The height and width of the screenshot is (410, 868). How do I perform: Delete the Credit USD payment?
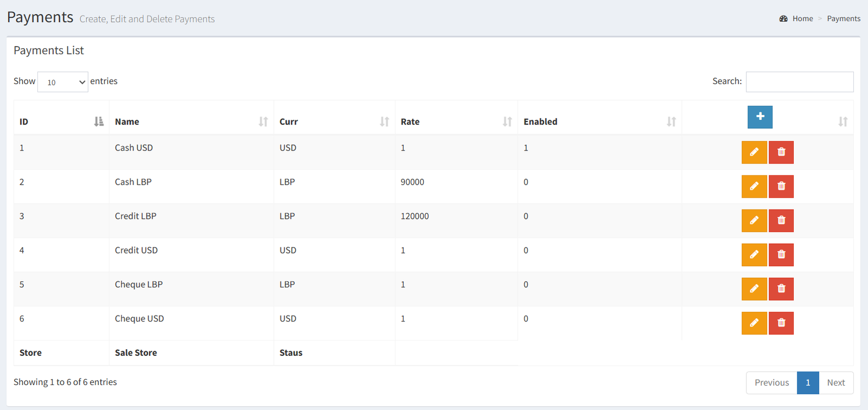pos(781,255)
